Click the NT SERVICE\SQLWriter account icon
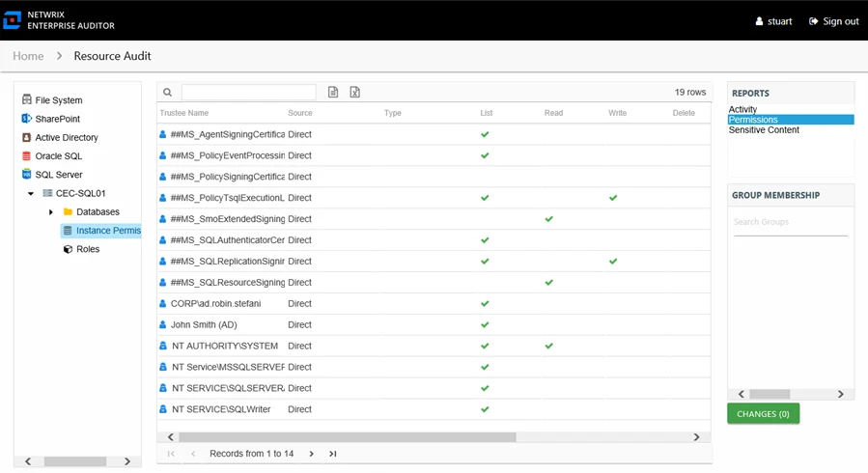The height and width of the screenshot is (473, 868). [163, 409]
